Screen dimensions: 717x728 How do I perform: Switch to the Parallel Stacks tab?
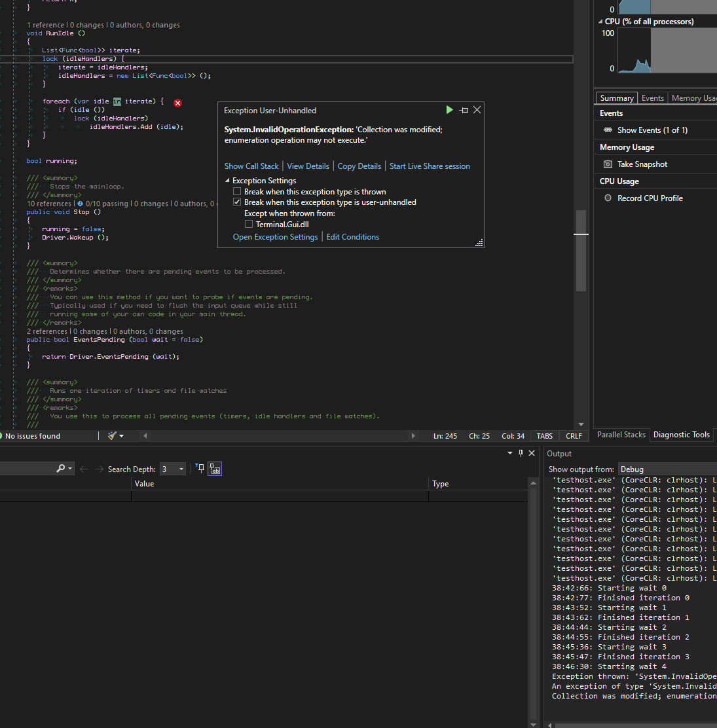[x=621, y=434]
